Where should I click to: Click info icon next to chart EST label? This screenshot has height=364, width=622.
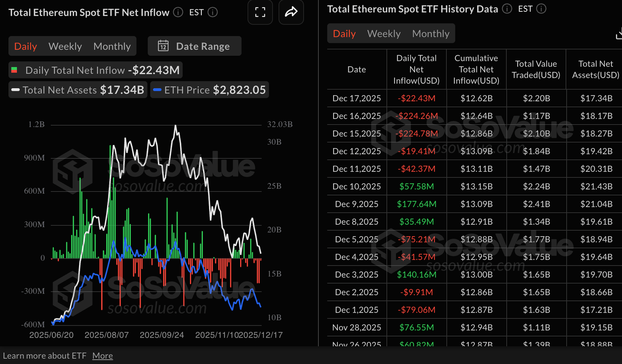tap(213, 12)
